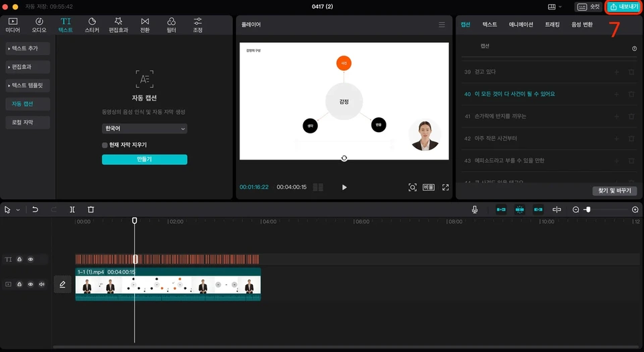Open the 전환 transitions panel

click(145, 25)
